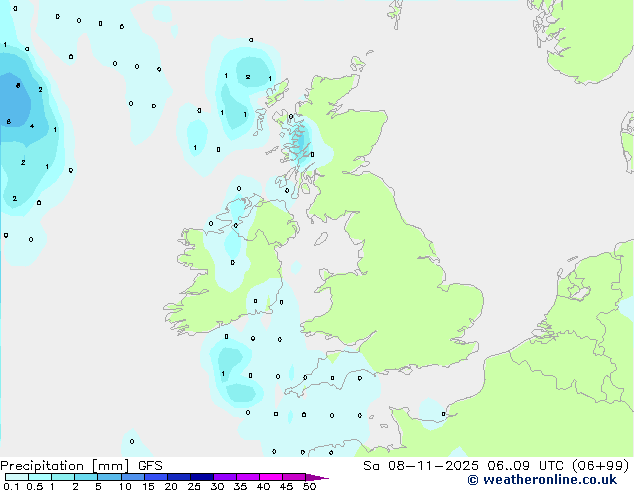Select the 10–15 mm legend color swatch
This screenshot has width=634, height=490.
coord(133,477)
